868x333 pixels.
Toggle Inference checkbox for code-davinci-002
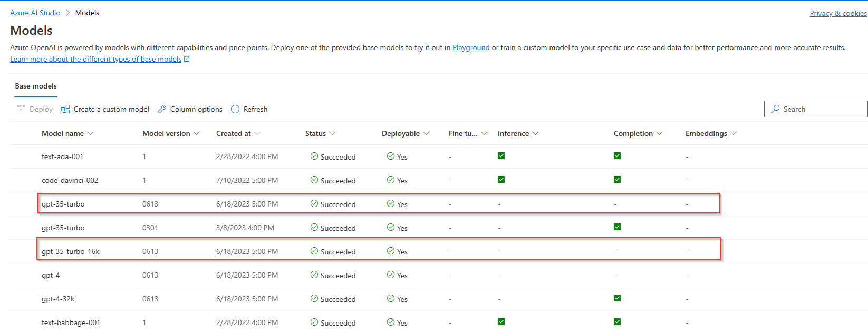[x=501, y=180]
